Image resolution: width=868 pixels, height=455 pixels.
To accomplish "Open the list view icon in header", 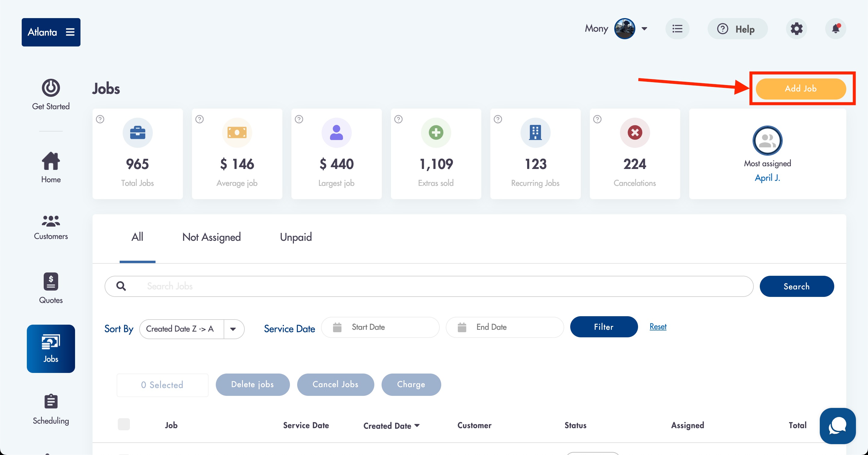I will [x=677, y=29].
